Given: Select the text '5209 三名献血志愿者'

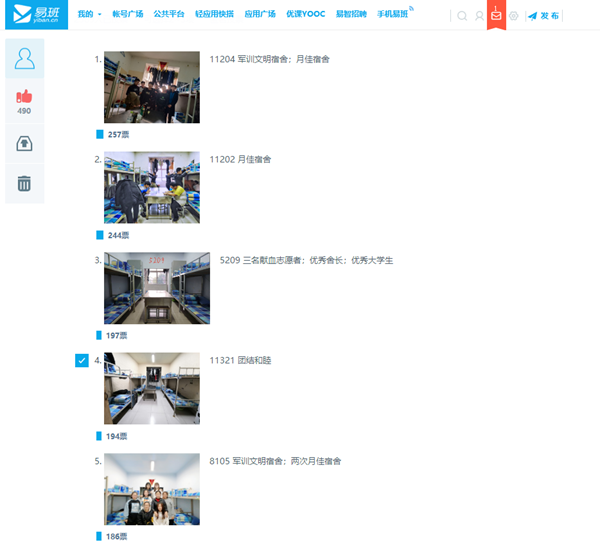Looking at the screenshot, I should [260, 261].
